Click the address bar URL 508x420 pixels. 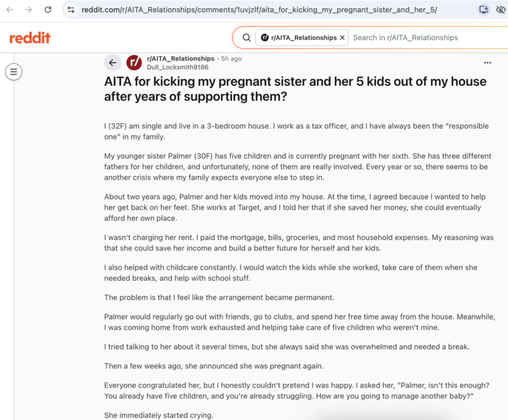coord(259,10)
